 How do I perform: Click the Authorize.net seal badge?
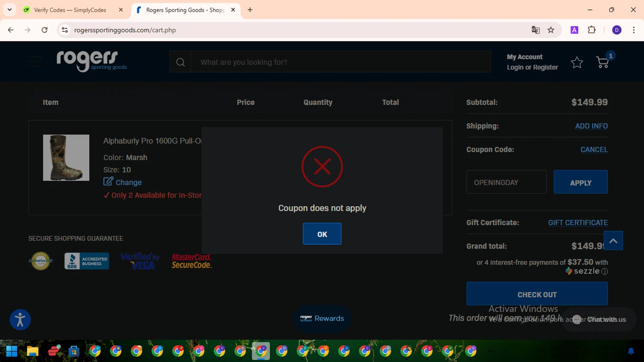click(40, 261)
